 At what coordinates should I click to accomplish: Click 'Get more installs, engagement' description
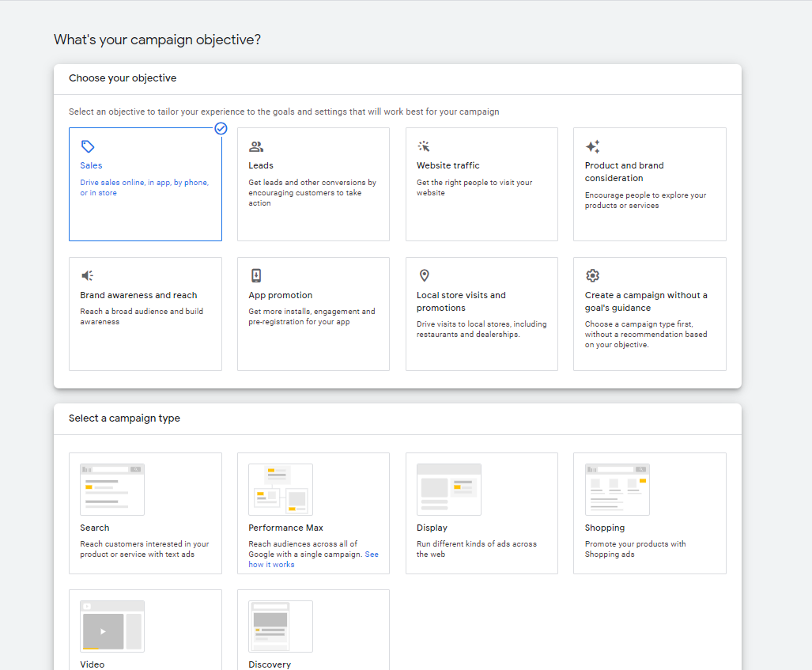(x=312, y=316)
